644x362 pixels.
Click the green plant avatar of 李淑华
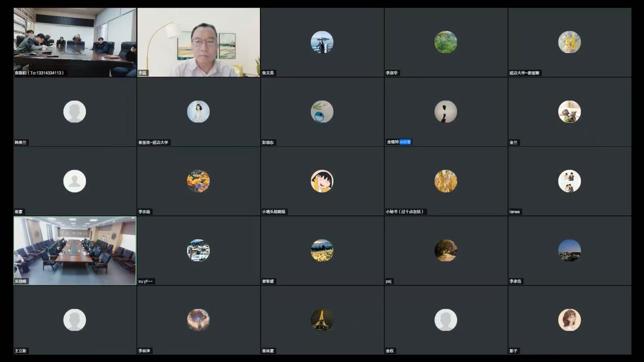[x=446, y=42]
